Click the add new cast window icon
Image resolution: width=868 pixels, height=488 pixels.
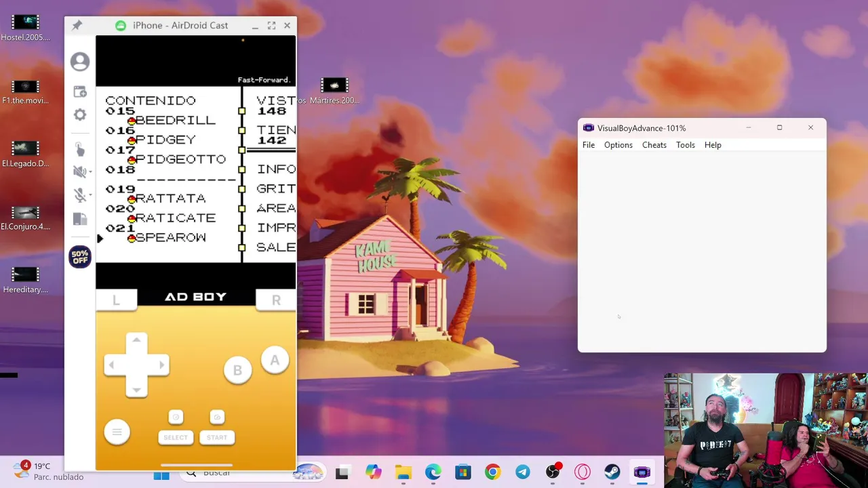pos(80,91)
